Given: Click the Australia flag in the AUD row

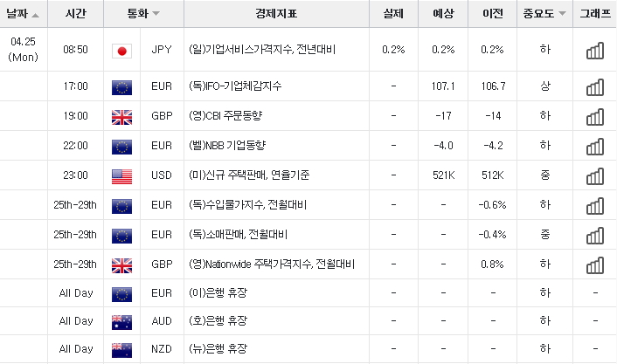Looking at the screenshot, I should point(122,322).
